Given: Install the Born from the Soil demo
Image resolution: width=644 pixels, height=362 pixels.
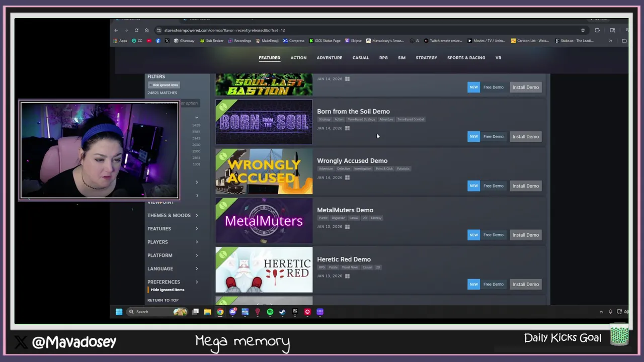Looking at the screenshot, I should pyautogui.click(x=525, y=137).
